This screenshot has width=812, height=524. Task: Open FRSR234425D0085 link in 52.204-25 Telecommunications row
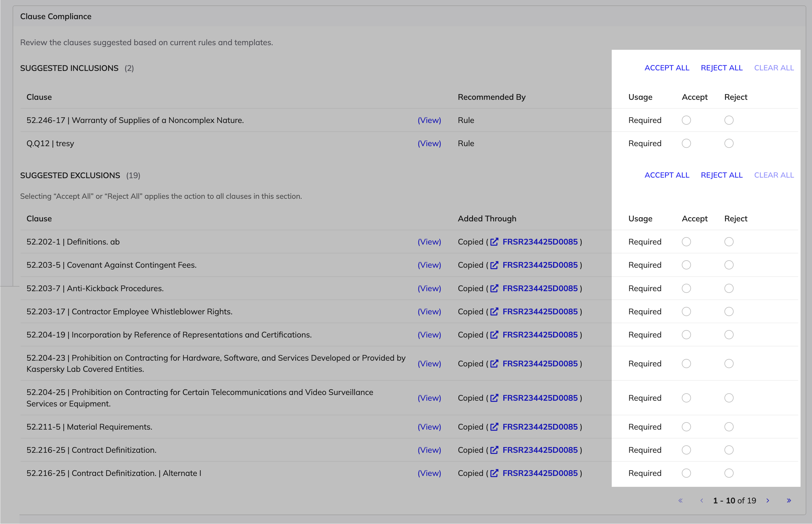click(x=540, y=398)
